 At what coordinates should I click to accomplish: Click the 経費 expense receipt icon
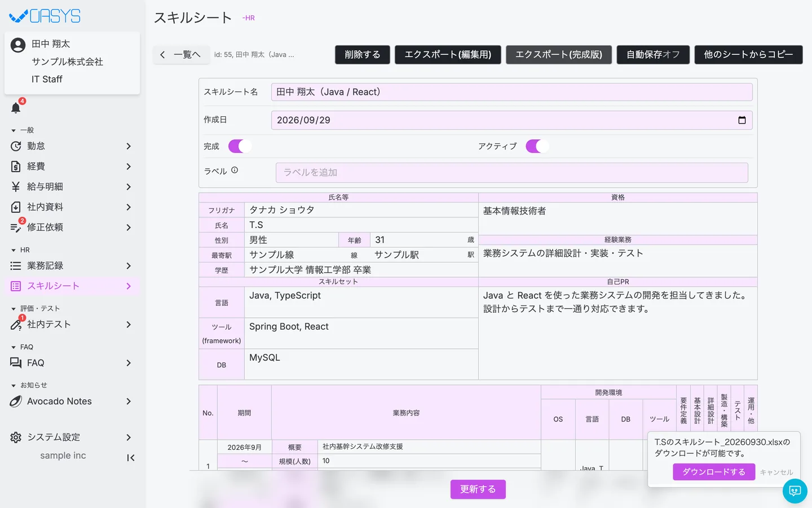tap(16, 167)
